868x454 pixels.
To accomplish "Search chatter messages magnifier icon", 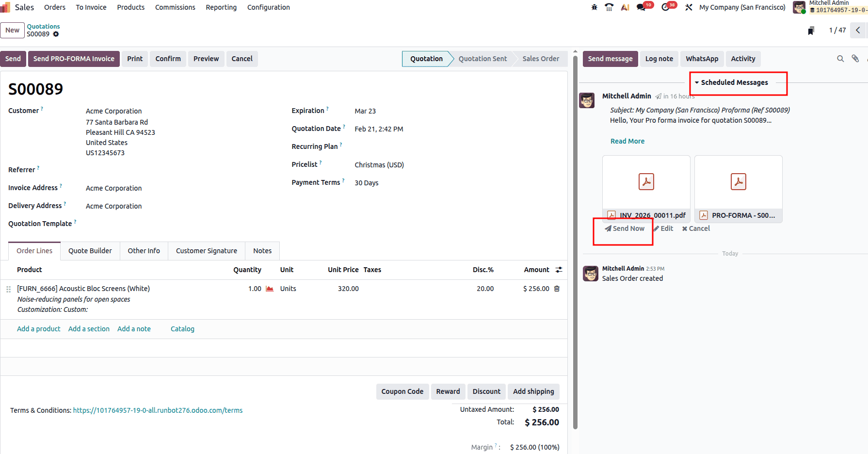I will (840, 59).
